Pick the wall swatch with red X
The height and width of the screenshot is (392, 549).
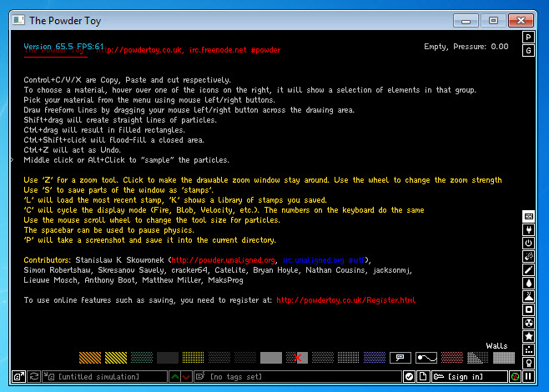pos(296,358)
